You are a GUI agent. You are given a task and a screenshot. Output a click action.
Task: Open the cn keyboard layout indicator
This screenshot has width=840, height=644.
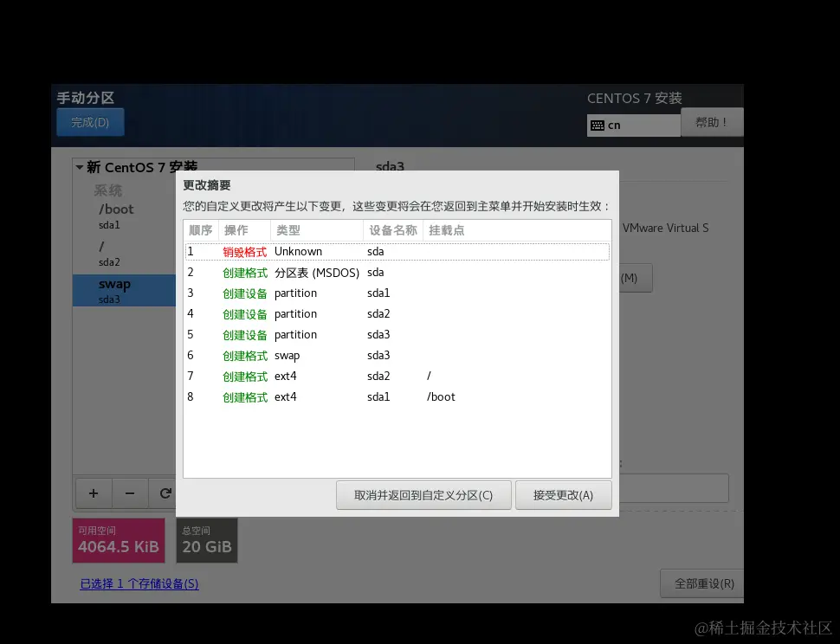coord(633,126)
